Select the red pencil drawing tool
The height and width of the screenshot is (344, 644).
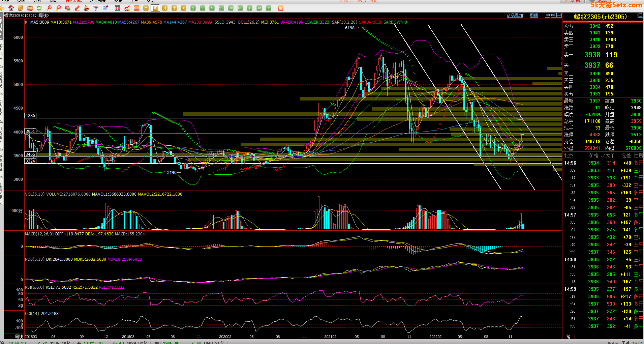(x=77, y=8)
